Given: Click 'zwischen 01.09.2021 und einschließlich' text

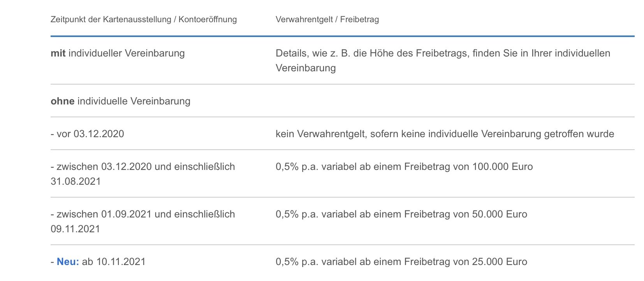Looking at the screenshot, I should click(146, 214).
